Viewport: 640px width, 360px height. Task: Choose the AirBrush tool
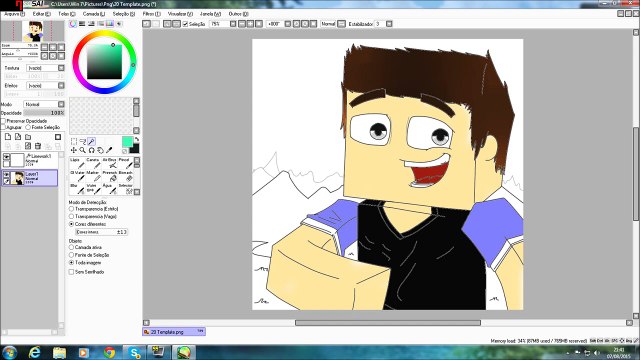tap(109, 163)
